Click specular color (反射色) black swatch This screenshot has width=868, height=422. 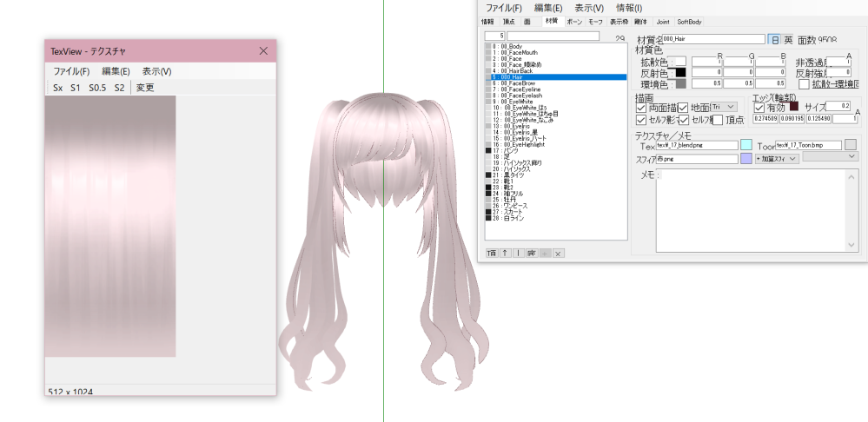click(680, 72)
